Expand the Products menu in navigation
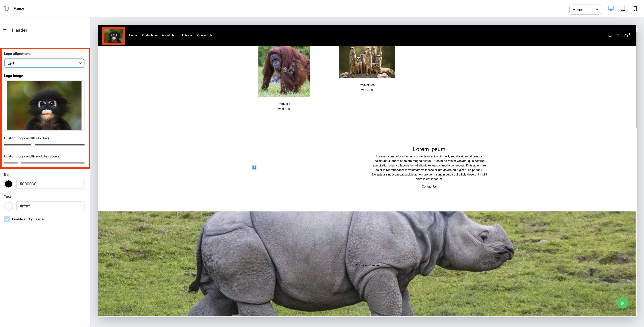This screenshot has width=644, height=327. [x=149, y=35]
